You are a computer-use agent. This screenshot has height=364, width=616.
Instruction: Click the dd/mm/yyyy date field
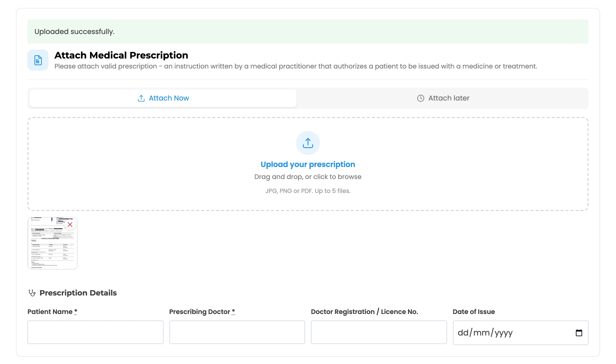coord(520,333)
